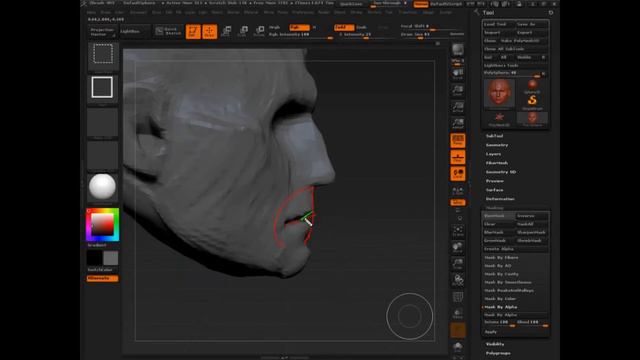
Task: Pick a color in the color picker square
Action: tap(102, 224)
